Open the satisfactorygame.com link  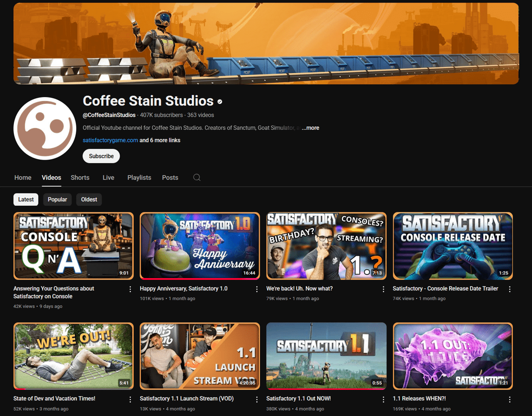(x=110, y=140)
